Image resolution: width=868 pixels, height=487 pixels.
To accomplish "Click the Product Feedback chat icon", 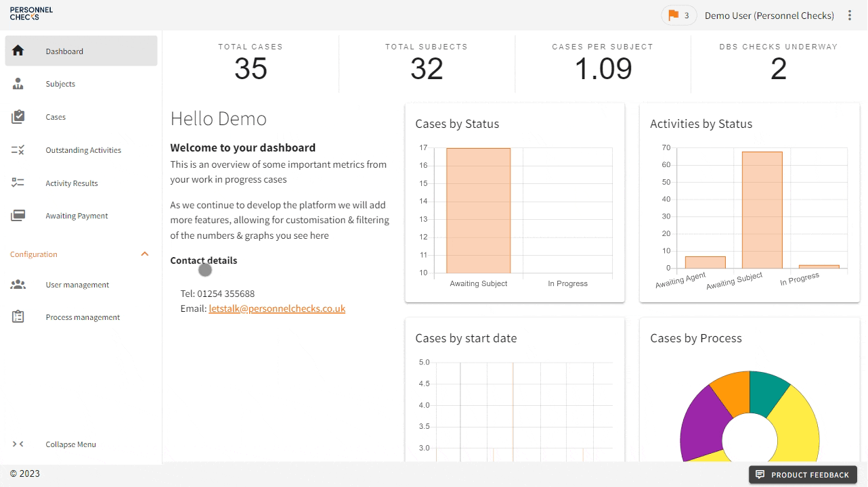I will point(760,475).
